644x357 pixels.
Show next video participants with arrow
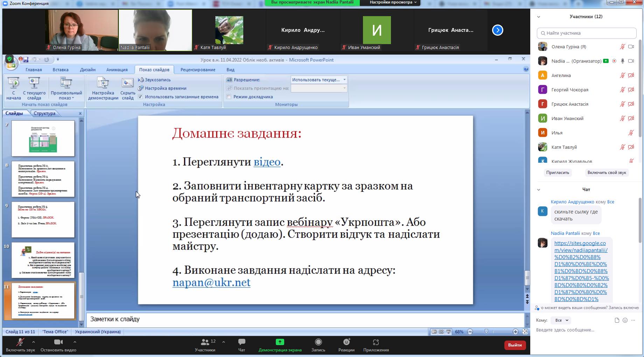pyautogui.click(x=497, y=30)
